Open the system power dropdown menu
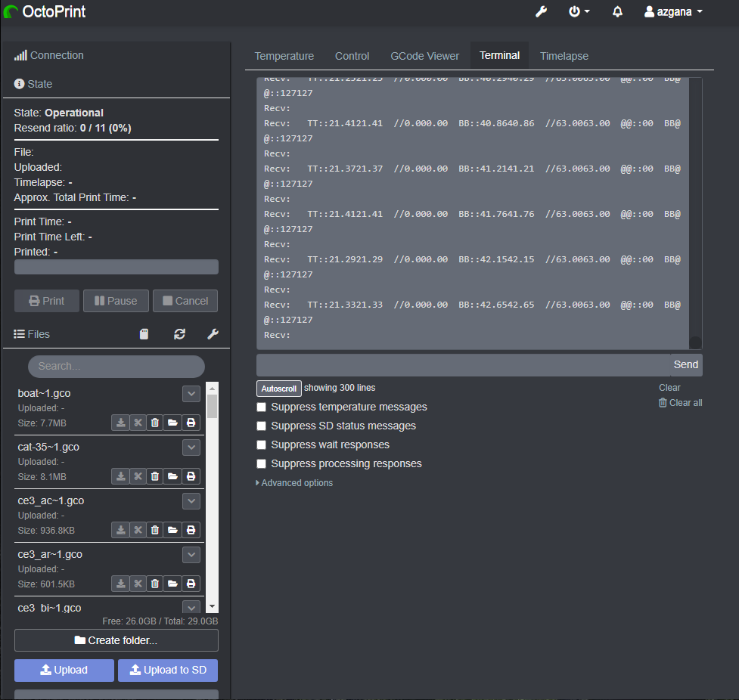Screen dimensions: 739x700 tap(579, 12)
